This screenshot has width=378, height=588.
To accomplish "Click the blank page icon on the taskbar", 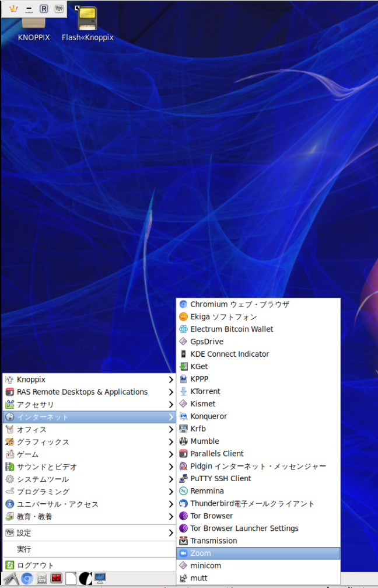I will click(x=71, y=578).
